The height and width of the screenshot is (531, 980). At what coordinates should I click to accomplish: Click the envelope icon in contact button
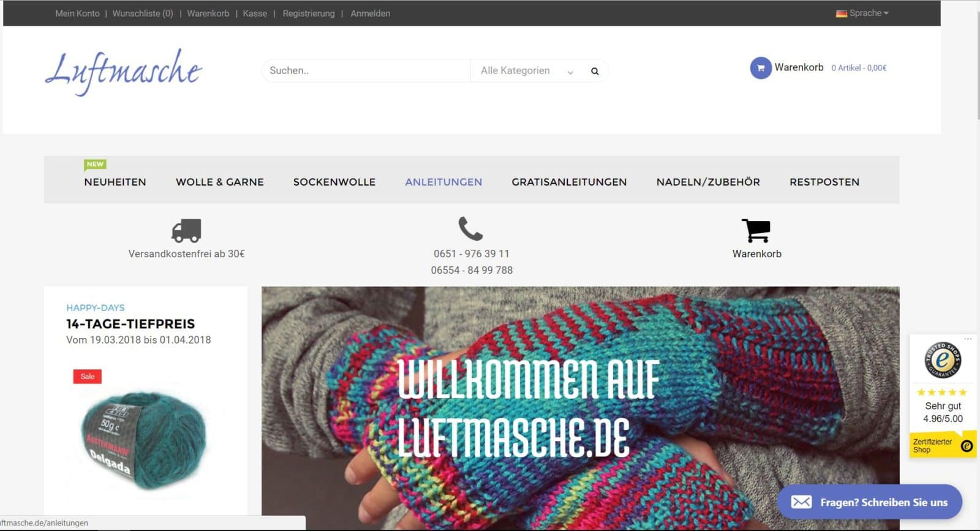(801, 502)
